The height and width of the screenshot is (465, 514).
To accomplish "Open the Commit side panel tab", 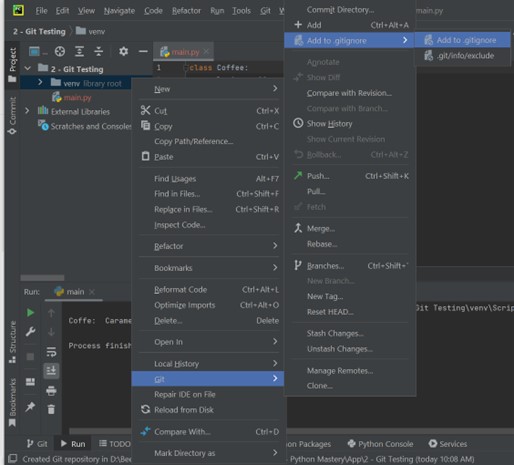I will coord(12,115).
